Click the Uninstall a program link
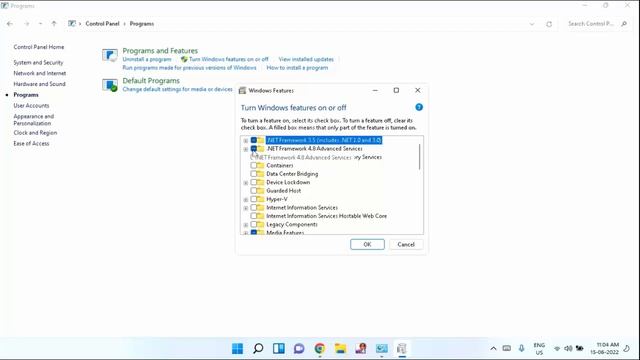The height and width of the screenshot is (360, 640). click(147, 59)
